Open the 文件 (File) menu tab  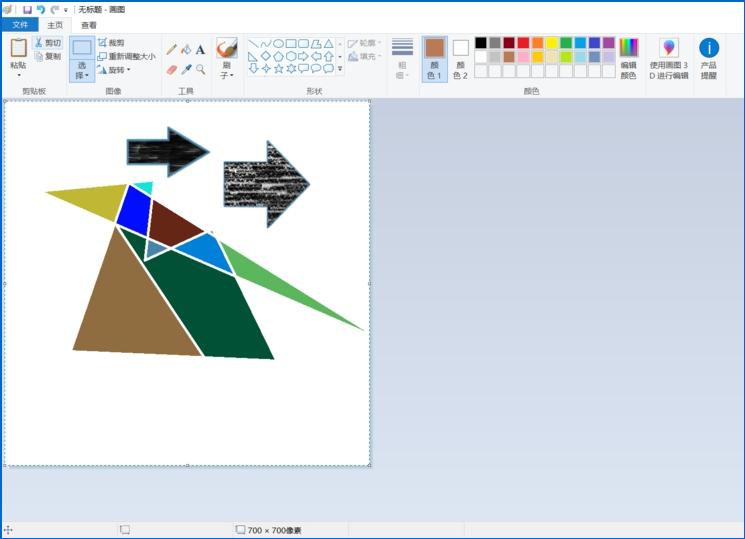coord(20,25)
